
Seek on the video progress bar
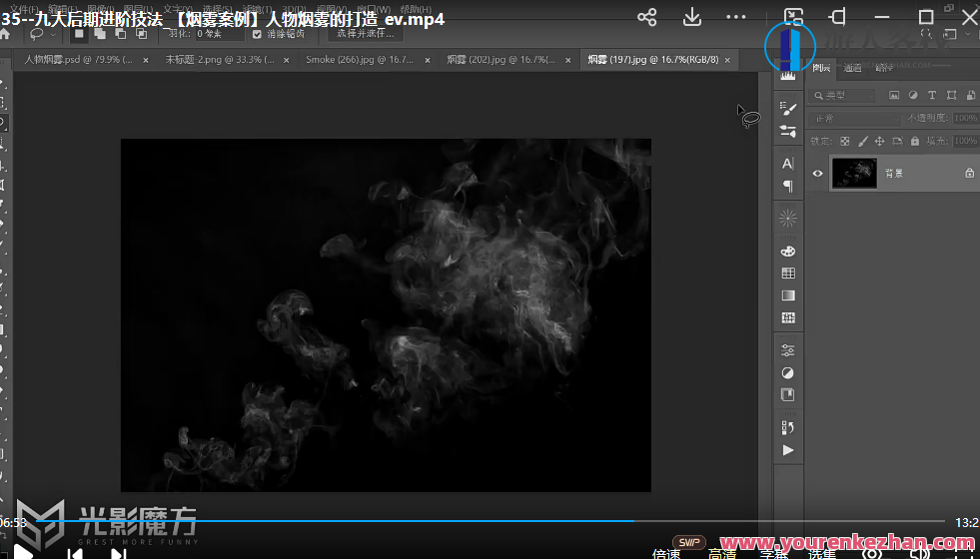point(490,520)
